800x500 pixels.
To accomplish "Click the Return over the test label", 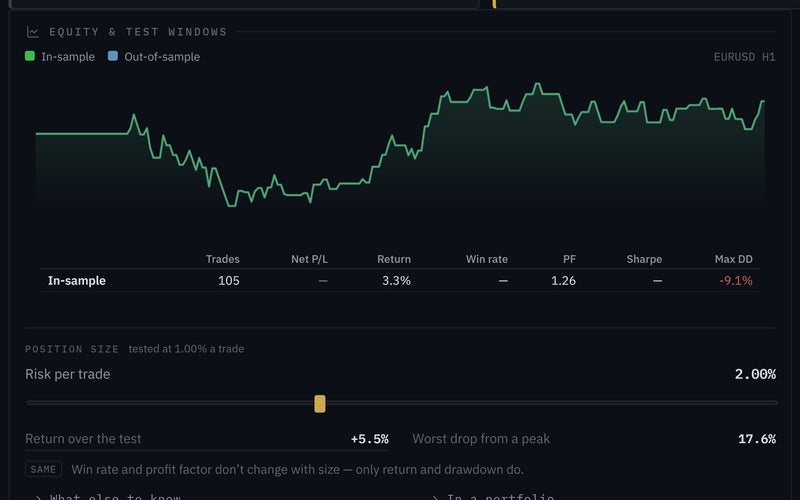I will [x=83, y=439].
